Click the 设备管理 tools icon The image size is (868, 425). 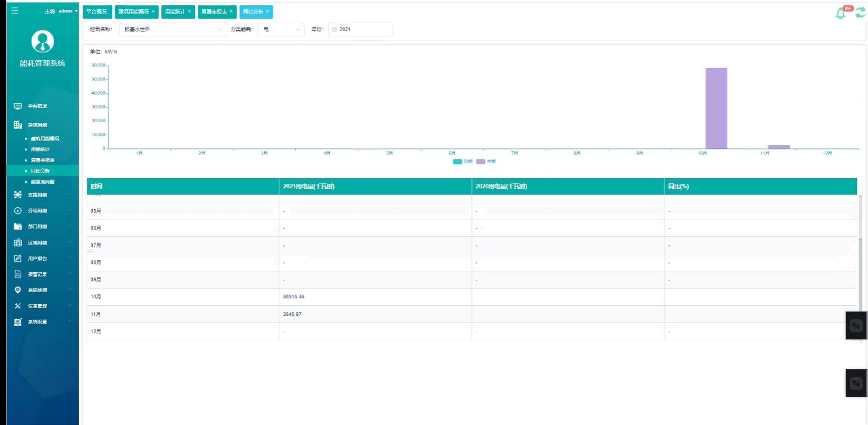pyautogui.click(x=17, y=306)
